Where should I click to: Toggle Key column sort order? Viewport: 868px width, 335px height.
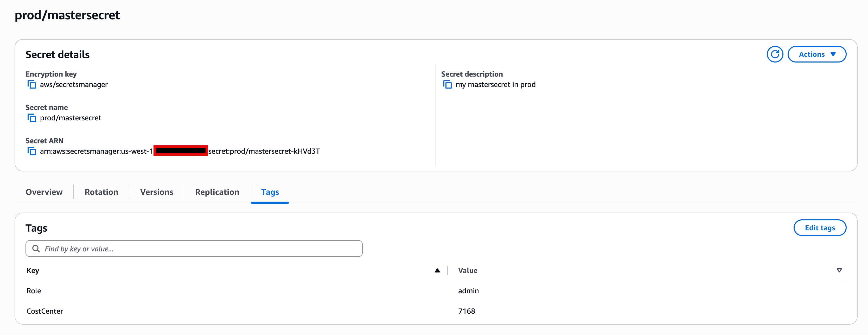pos(437,270)
